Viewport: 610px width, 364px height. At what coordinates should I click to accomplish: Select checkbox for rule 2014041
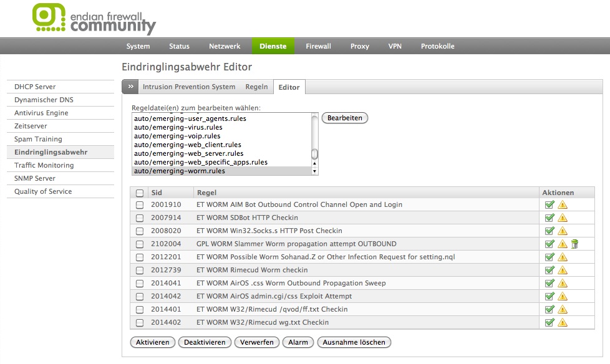pos(140,283)
